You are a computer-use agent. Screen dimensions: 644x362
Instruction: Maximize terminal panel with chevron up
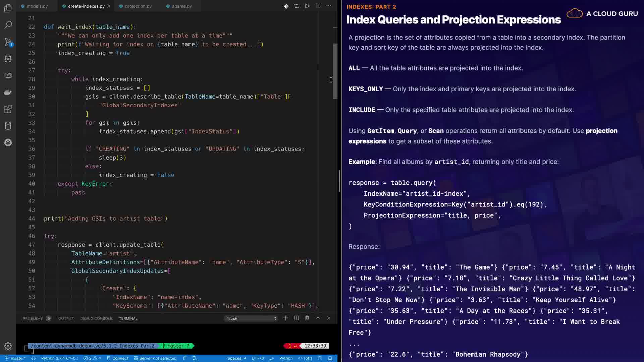point(318,318)
